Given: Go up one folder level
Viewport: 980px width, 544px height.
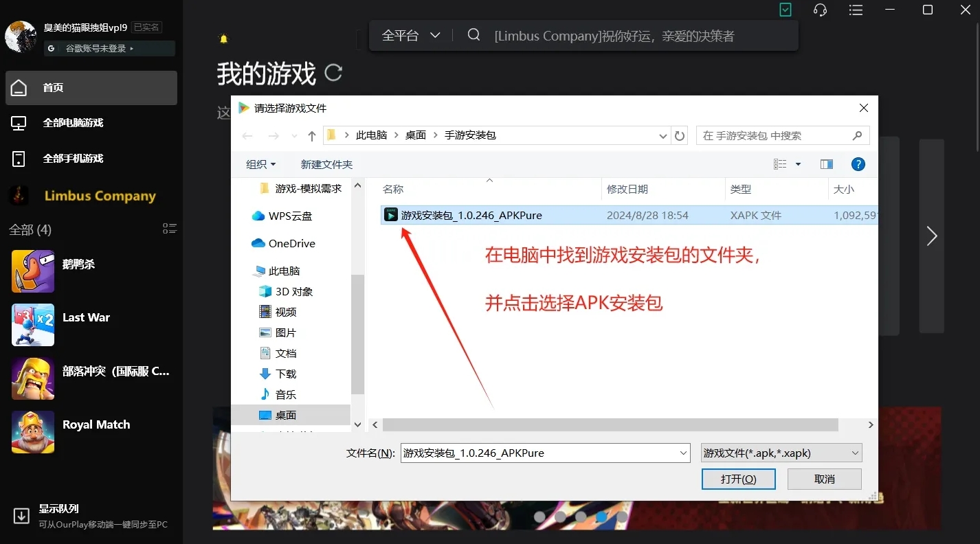Looking at the screenshot, I should pyautogui.click(x=312, y=136).
